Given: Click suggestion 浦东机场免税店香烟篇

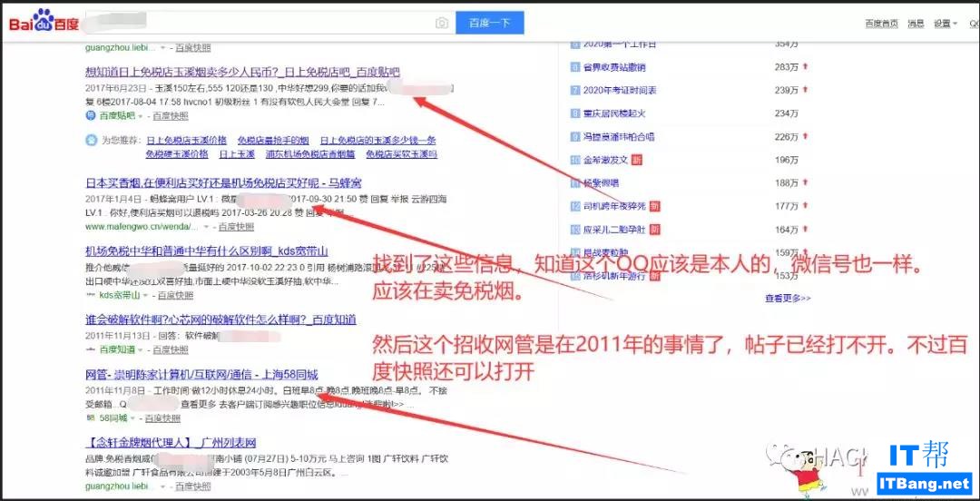Looking at the screenshot, I should (310, 154).
